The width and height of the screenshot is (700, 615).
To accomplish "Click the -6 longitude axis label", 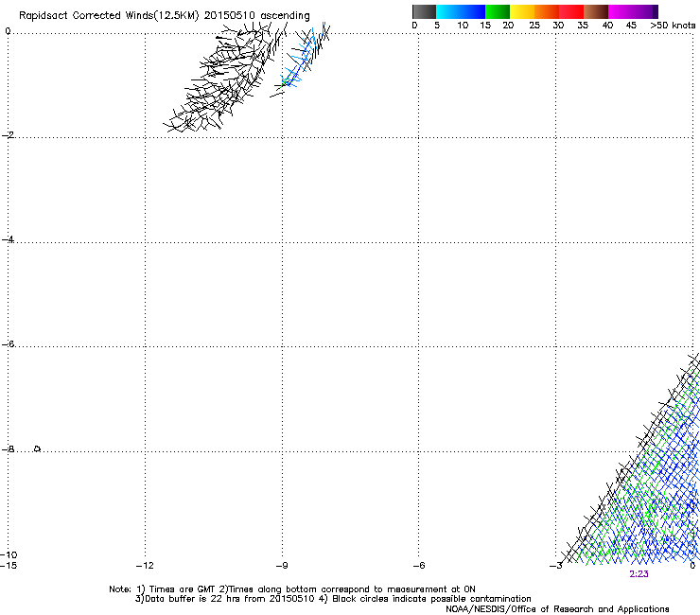I will [x=419, y=566].
